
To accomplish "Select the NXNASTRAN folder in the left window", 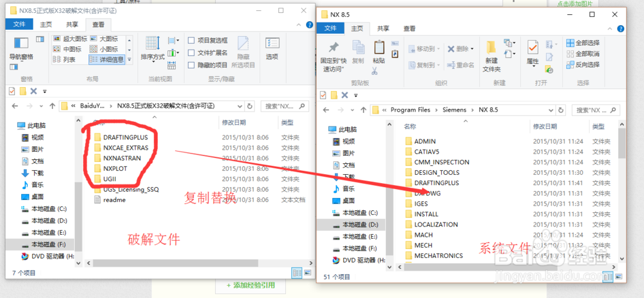I will point(122,158).
